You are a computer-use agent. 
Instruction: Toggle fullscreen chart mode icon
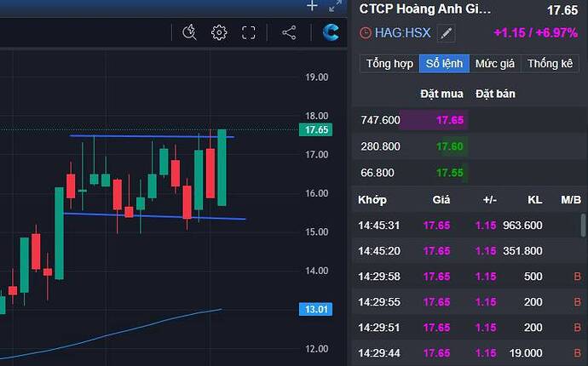click(248, 32)
